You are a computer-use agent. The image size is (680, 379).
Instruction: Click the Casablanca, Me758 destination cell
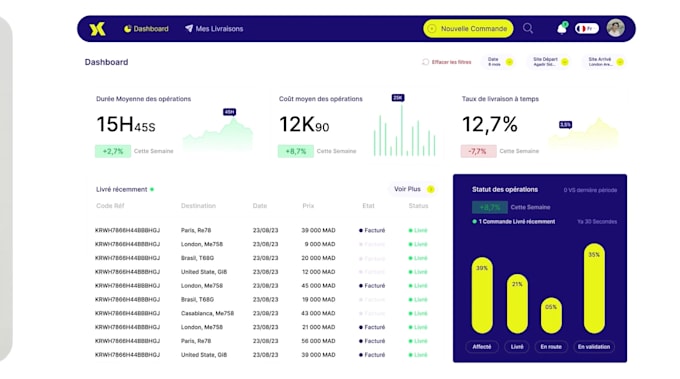(x=207, y=313)
